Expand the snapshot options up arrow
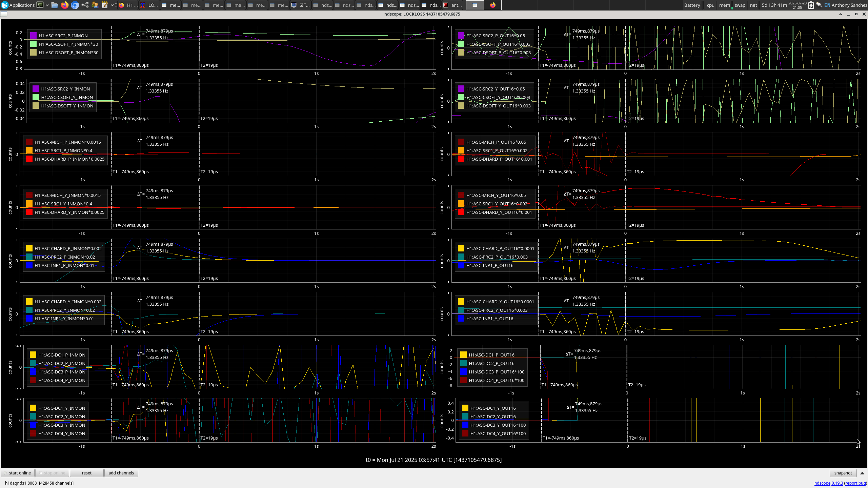The height and width of the screenshot is (488, 868). (x=862, y=473)
